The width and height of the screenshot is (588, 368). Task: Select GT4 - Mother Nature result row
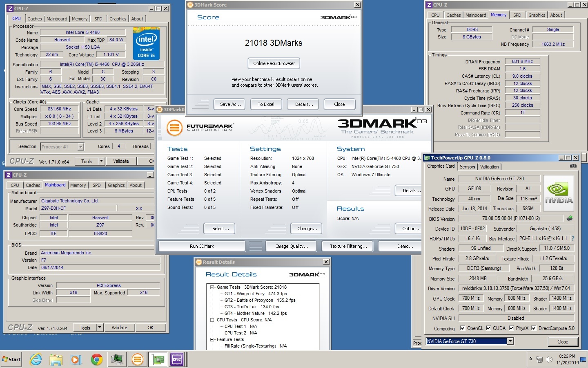pos(256,313)
